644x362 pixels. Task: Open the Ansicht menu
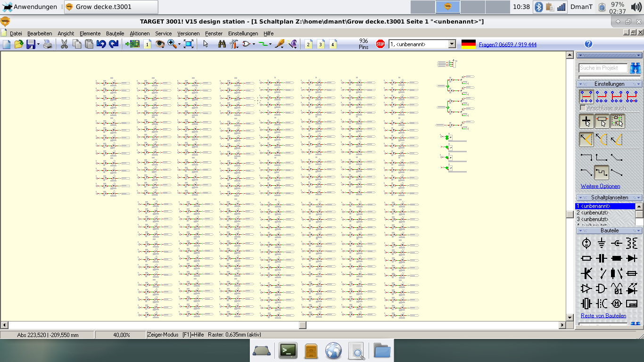tap(66, 33)
